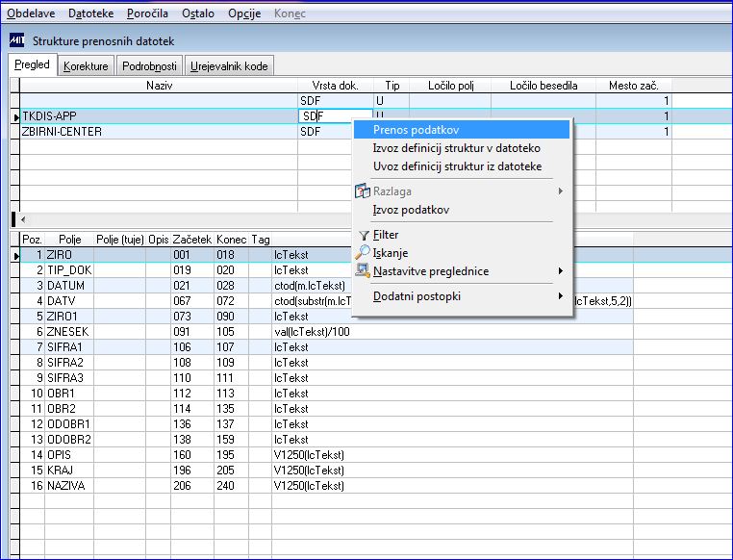Screen dimensions: 733x560
Task: Select Filter in context menu
Action: click(x=462, y=235)
